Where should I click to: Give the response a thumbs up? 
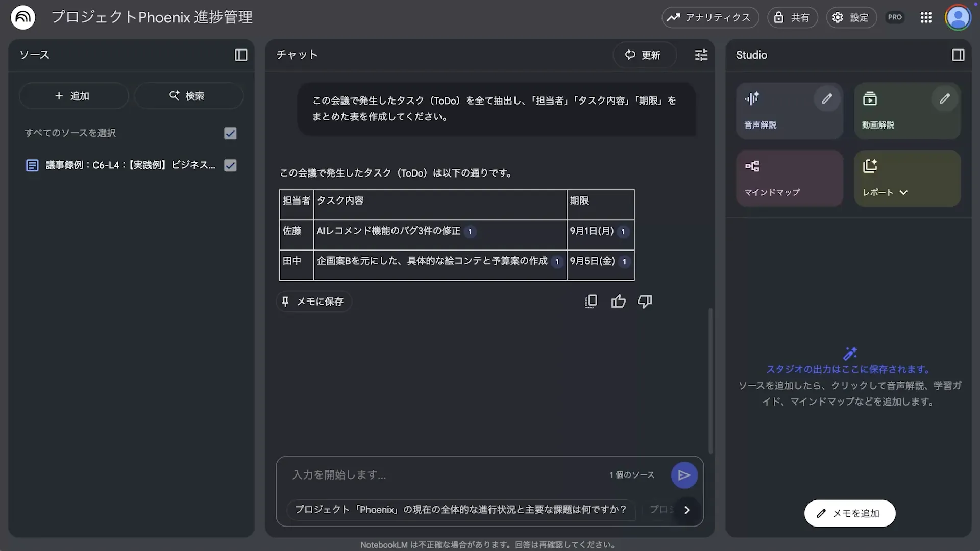click(x=618, y=301)
